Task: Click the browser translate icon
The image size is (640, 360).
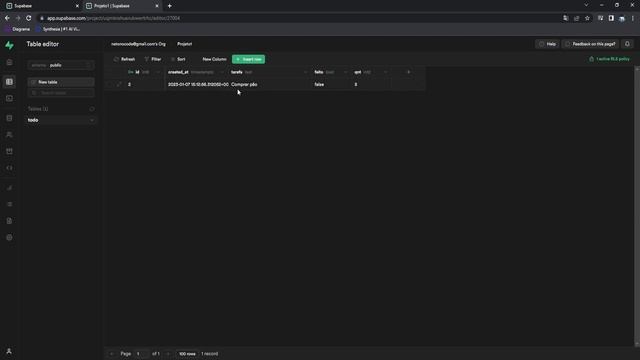Action: point(565,18)
